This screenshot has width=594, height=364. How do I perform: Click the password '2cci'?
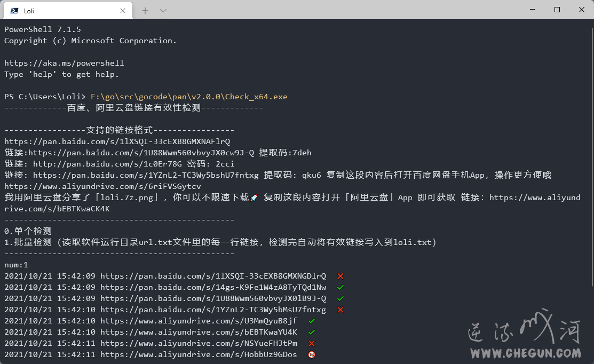pyautogui.click(x=225, y=164)
